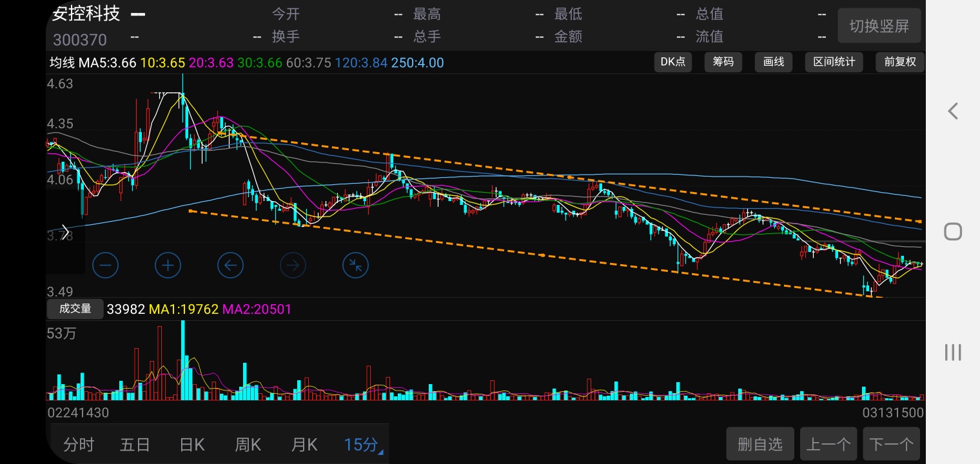This screenshot has height=464, width=980.
Task: Tap the magenta 20:3.63 MA value
Action: click(x=211, y=63)
